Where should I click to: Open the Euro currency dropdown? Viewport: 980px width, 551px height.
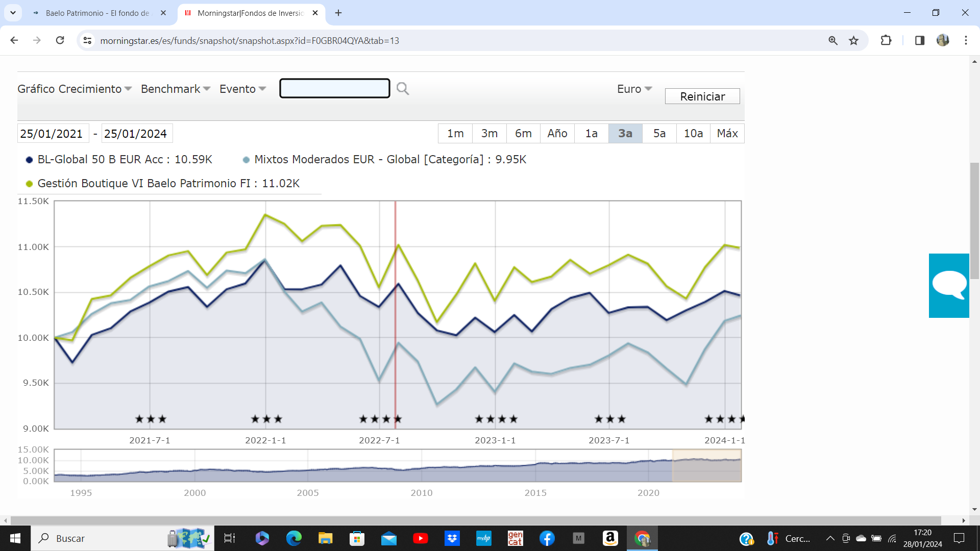click(x=634, y=89)
